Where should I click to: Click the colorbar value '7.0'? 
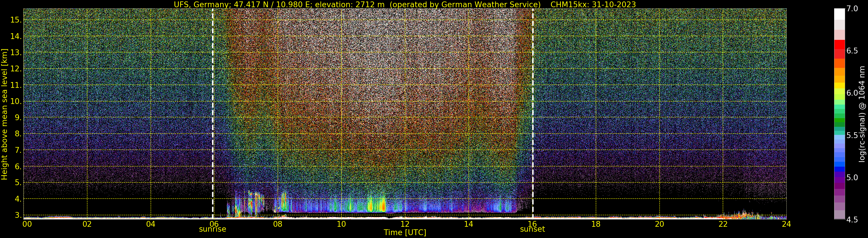pyautogui.click(x=852, y=9)
